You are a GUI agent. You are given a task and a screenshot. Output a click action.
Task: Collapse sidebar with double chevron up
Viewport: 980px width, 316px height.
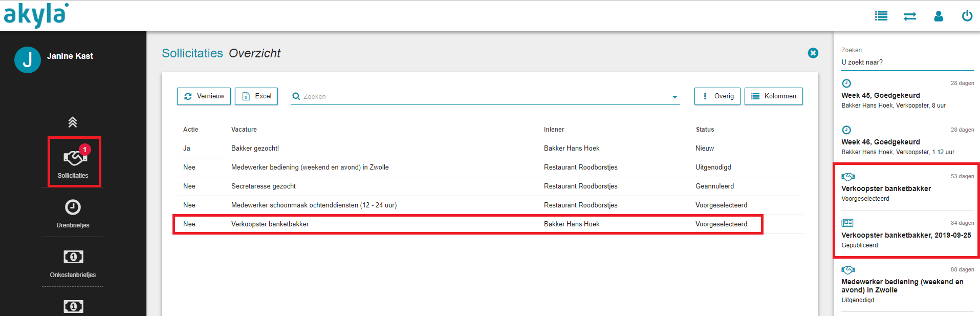tap(73, 122)
